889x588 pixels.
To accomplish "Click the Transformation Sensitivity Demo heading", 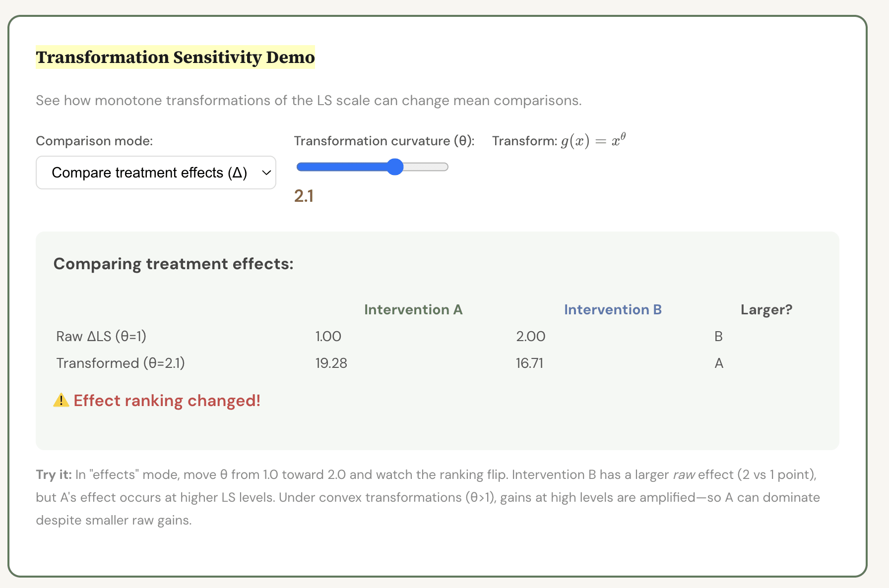I will pyautogui.click(x=175, y=58).
